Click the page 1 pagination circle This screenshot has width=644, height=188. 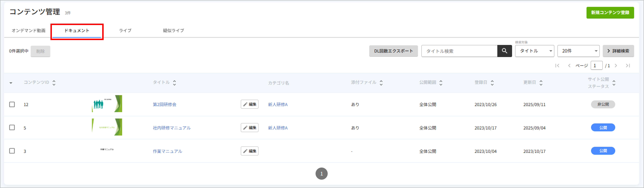pyautogui.click(x=321, y=174)
